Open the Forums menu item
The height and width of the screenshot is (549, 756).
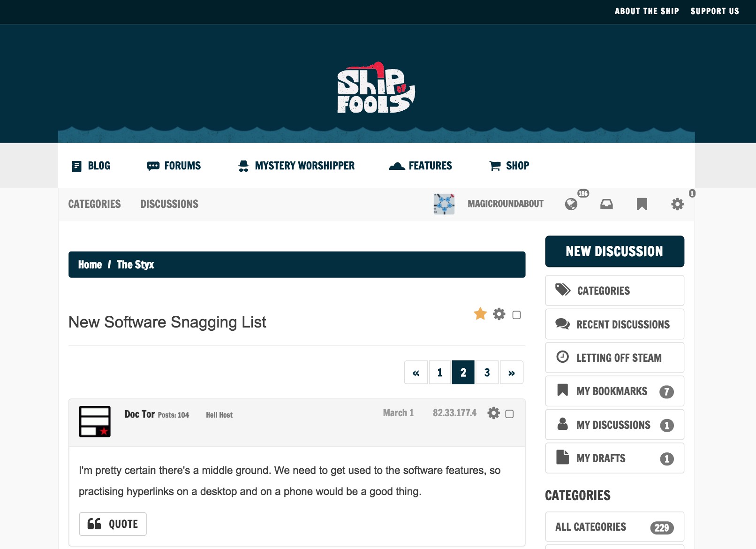pyautogui.click(x=182, y=165)
